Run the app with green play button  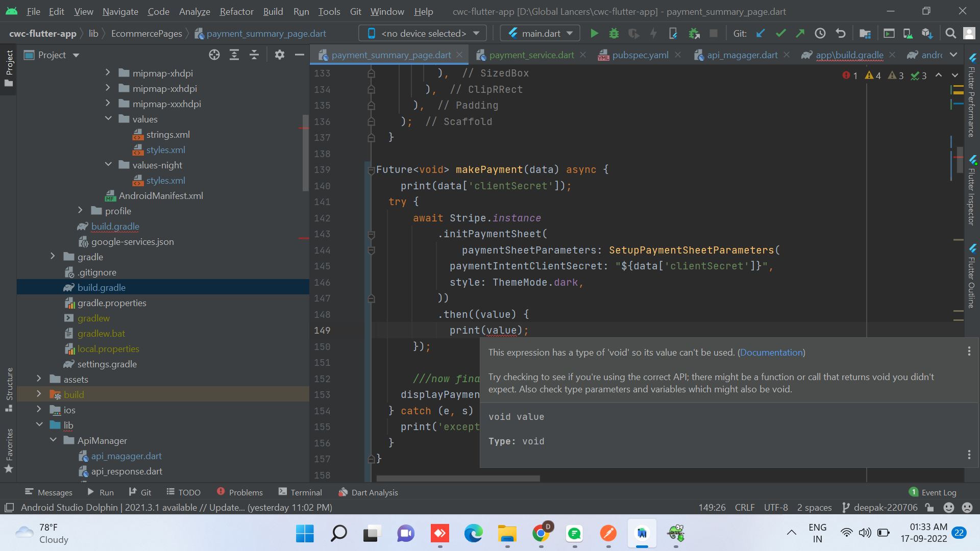[x=594, y=34]
